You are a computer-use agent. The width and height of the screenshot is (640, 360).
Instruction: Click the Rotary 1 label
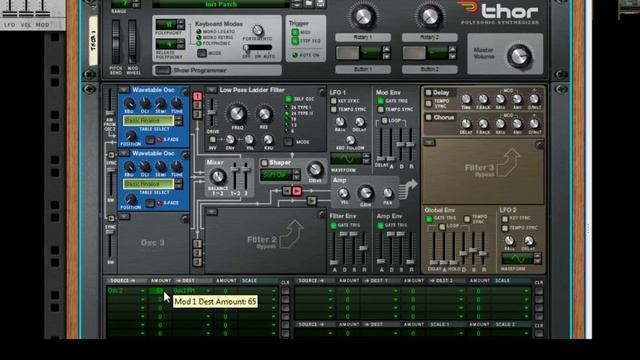coord(363,38)
